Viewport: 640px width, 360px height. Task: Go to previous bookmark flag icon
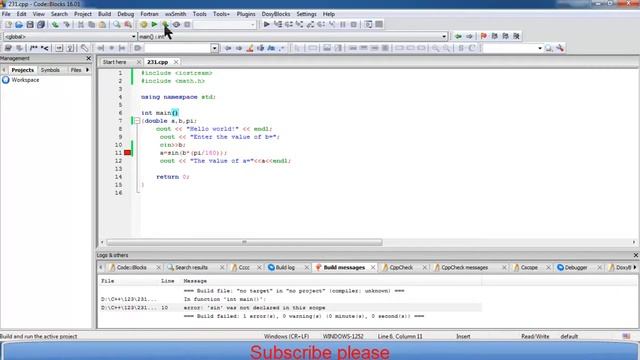495,36
